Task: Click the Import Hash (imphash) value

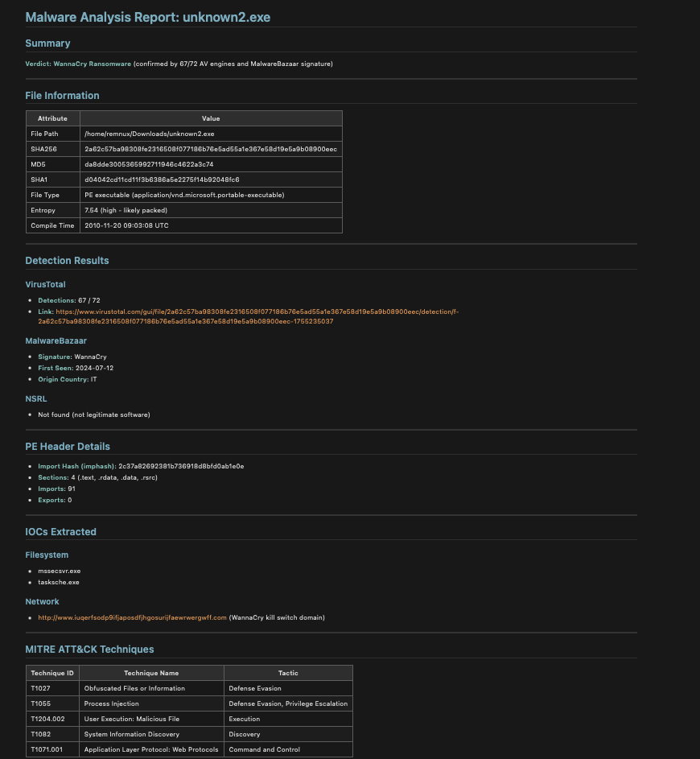Action: (x=180, y=466)
